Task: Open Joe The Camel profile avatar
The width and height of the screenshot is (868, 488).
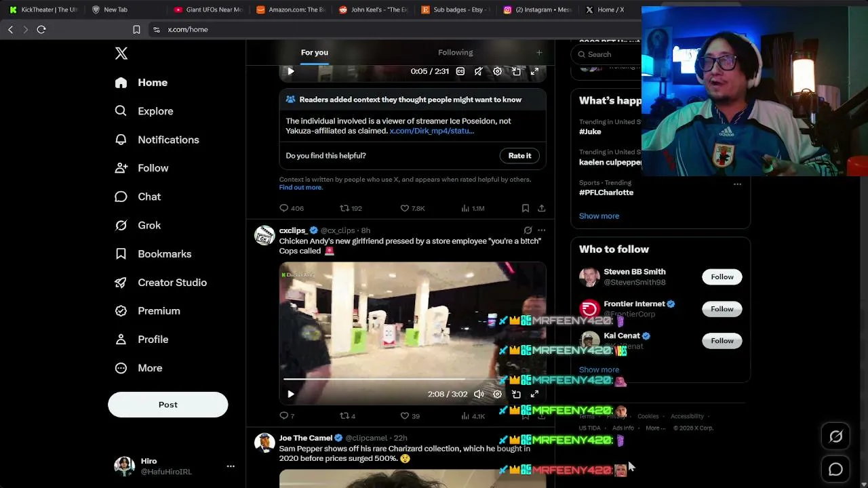Action: 264,443
